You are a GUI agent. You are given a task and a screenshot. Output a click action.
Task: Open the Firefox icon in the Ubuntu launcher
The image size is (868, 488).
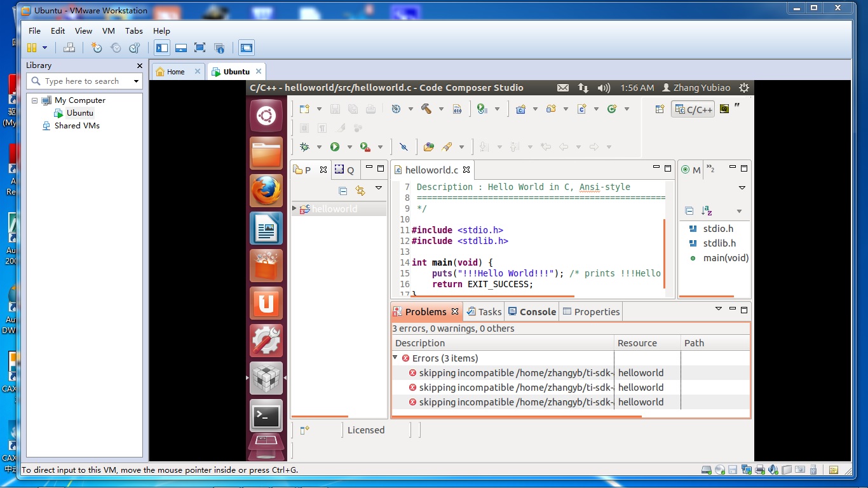pyautogui.click(x=266, y=191)
